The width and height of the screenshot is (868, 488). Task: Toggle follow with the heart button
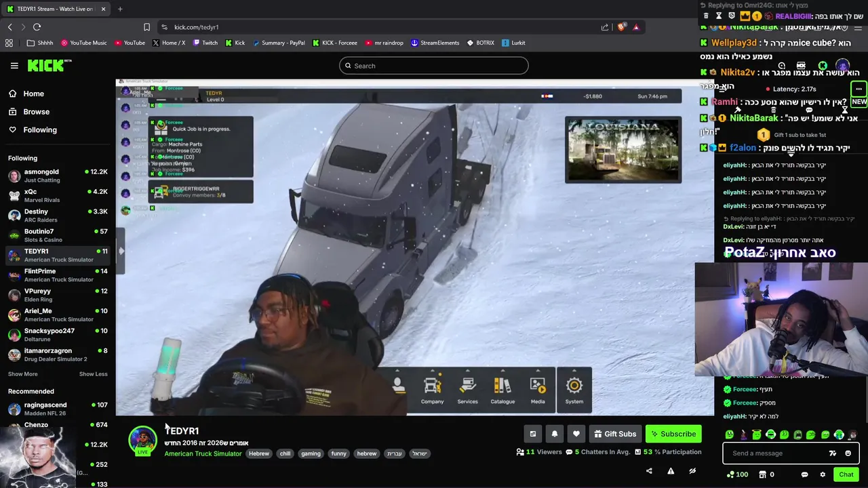[x=576, y=434]
